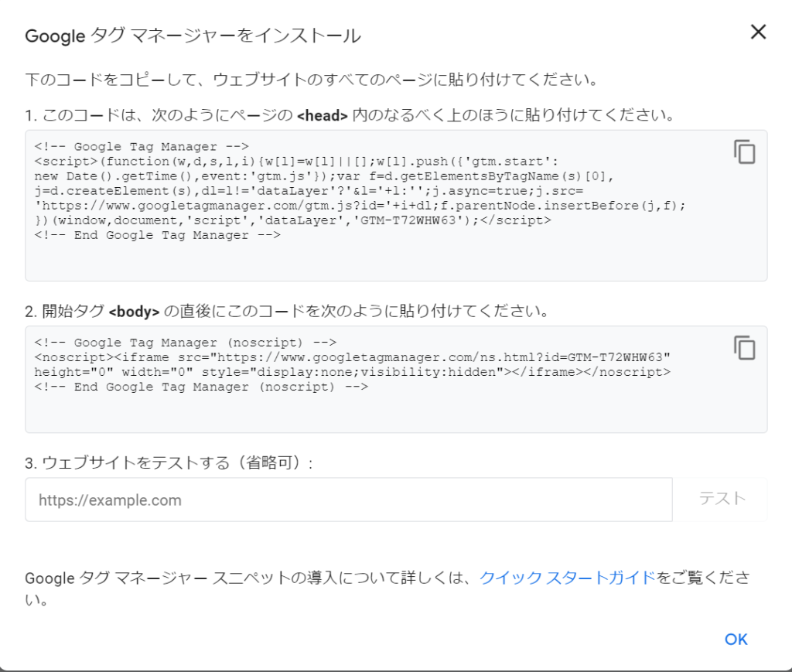This screenshot has height=672, width=792.
Task: Copy the noscript body code snippet
Action: coord(744,347)
